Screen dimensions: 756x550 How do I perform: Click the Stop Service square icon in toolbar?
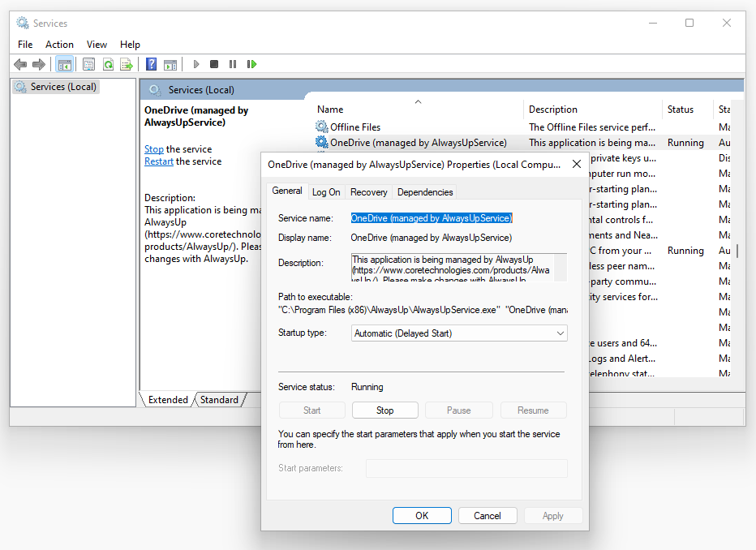point(214,64)
